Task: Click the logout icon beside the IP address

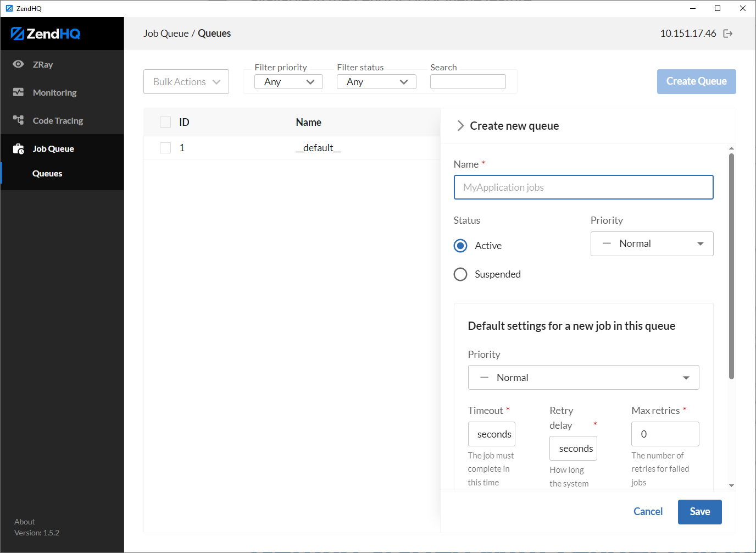Action: [x=728, y=34]
